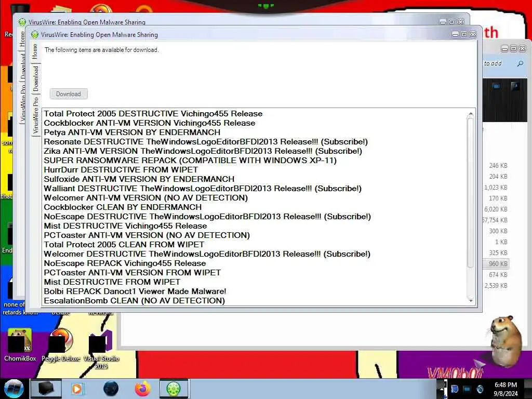532x399 pixels.
Task: Click the list scrollbar down arrow
Action: click(x=471, y=301)
